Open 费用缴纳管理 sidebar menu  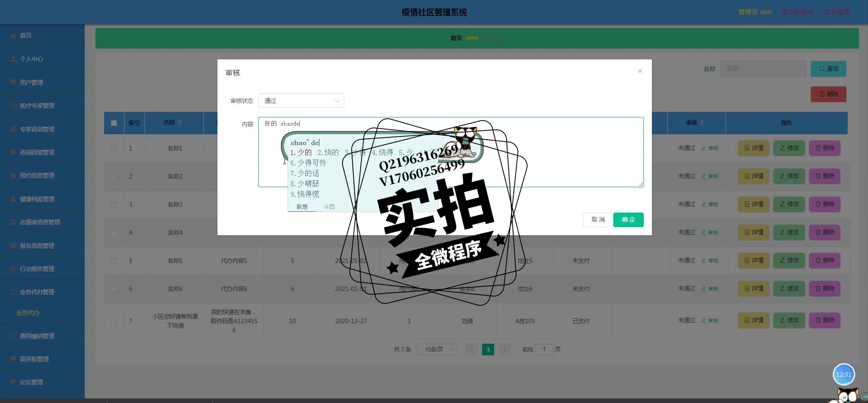(x=42, y=336)
